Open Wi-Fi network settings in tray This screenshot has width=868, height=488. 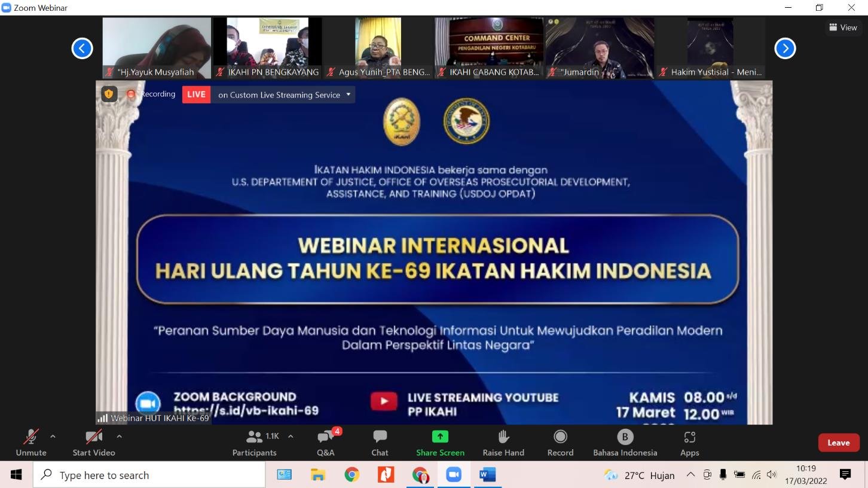pos(756,475)
